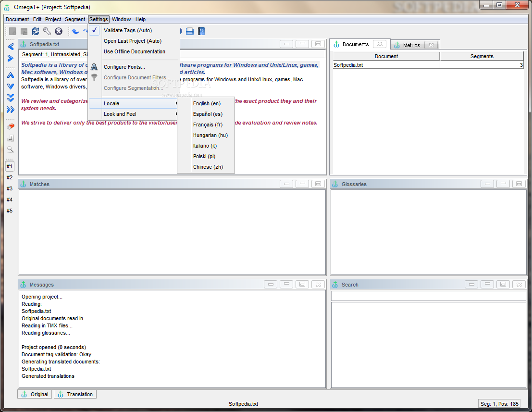Maximize the Matches panel
This screenshot has height=412, width=532.
(x=318, y=184)
